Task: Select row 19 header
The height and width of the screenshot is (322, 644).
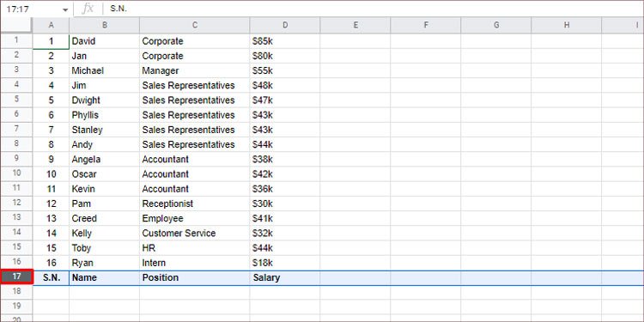Action: pos(16,307)
